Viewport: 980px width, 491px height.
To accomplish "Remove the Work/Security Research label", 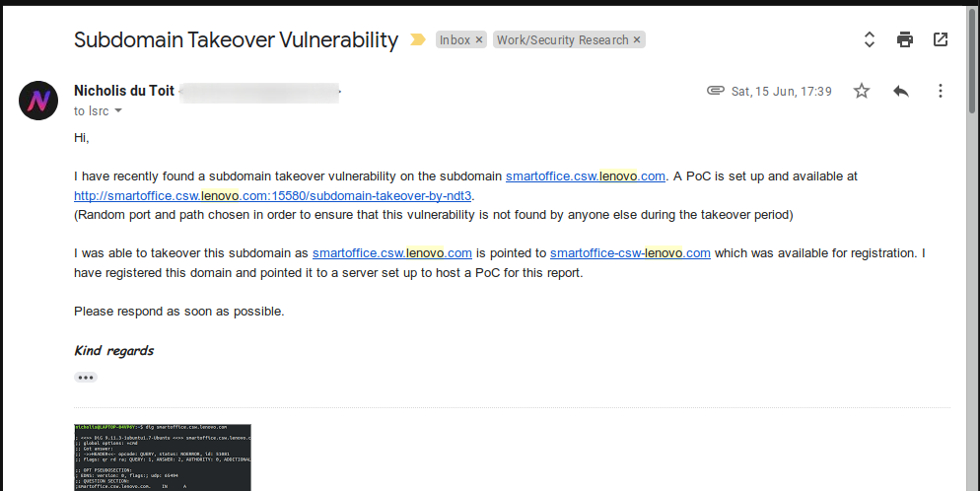I will [x=637, y=40].
